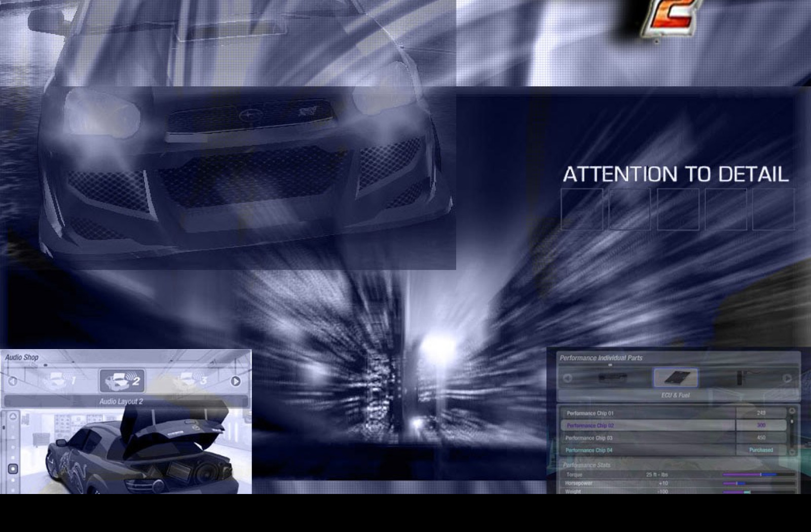Select the part thumbnail left of ECU
Image resolution: width=811 pixels, height=532 pixels.
[x=613, y=377]
